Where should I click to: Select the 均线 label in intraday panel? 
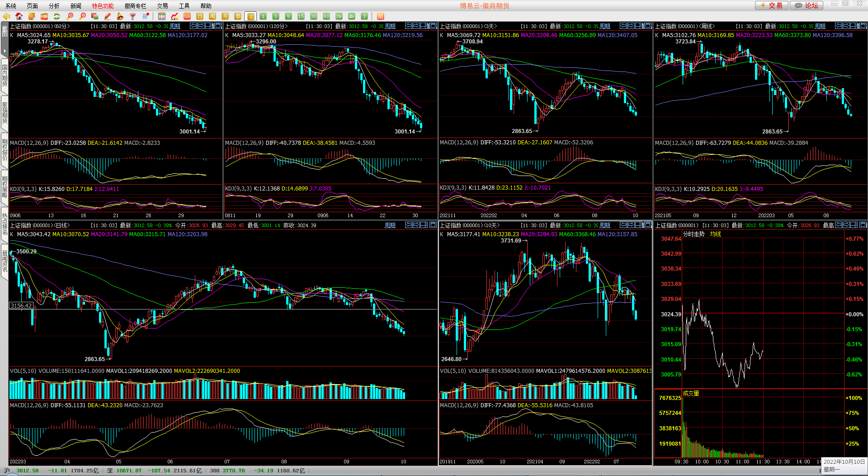(x=715, y=234)
